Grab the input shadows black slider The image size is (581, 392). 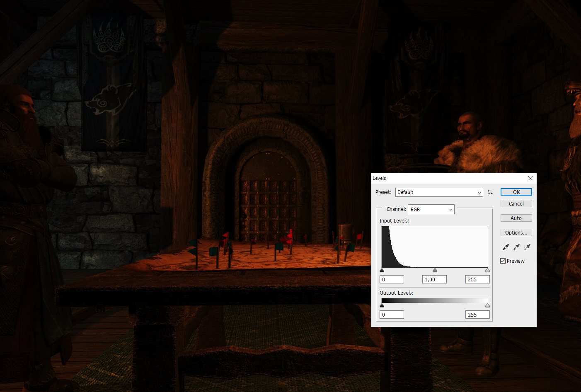pyautogui.click(x=382, y=270)
